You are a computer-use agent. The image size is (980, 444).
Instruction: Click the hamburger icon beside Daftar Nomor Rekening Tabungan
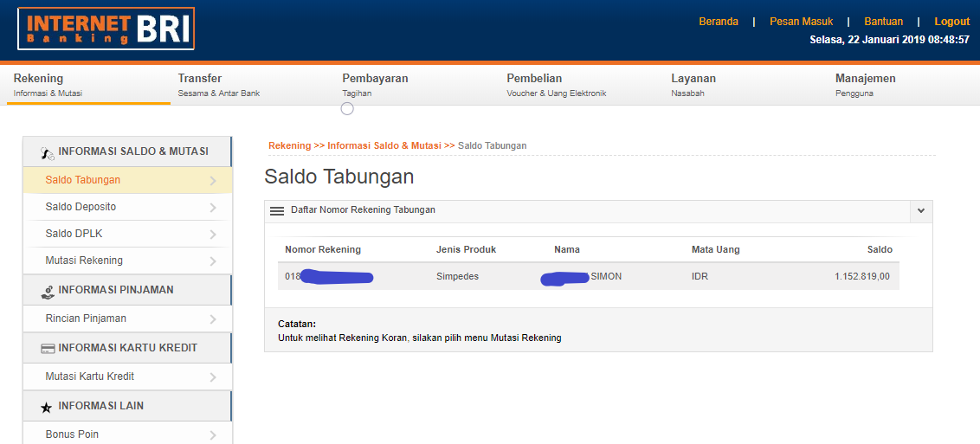tap(277, 211)
